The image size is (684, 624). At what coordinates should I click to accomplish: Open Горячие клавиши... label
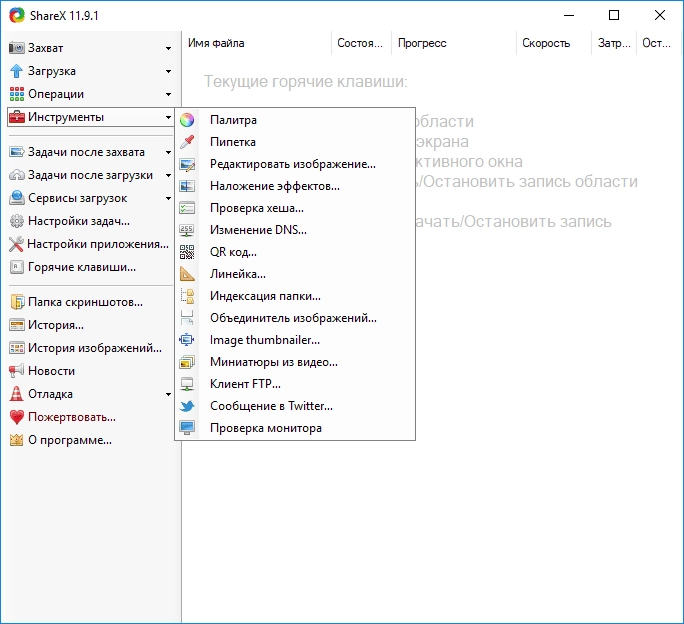pos(82,267)
